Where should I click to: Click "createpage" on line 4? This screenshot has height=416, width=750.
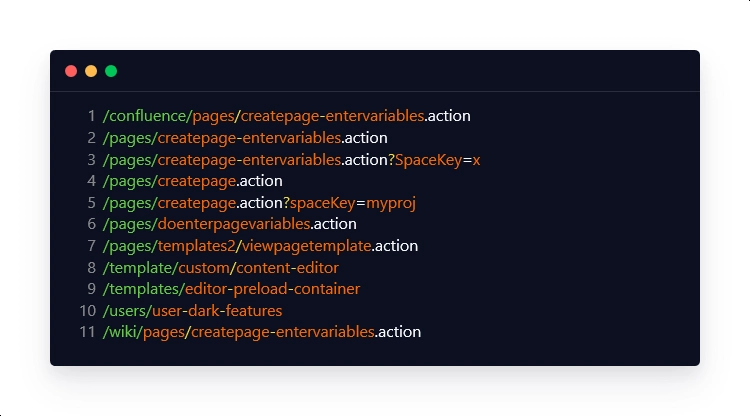click(x=198, y=181)
